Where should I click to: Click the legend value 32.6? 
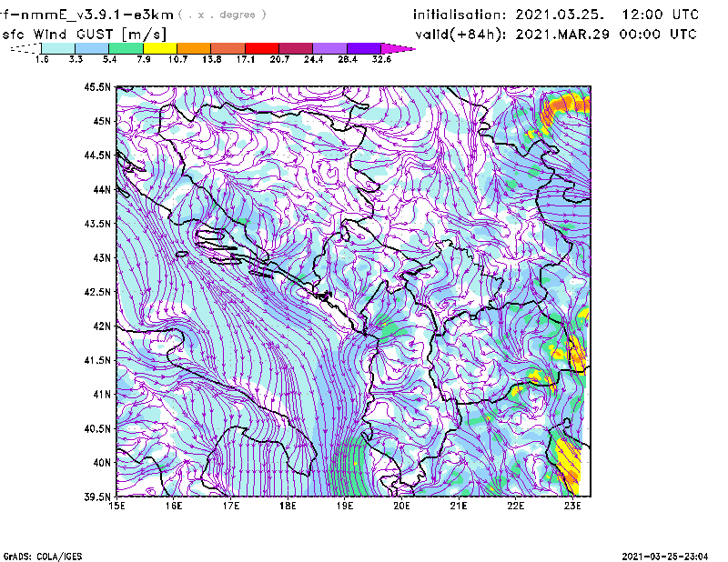(381, 59)
